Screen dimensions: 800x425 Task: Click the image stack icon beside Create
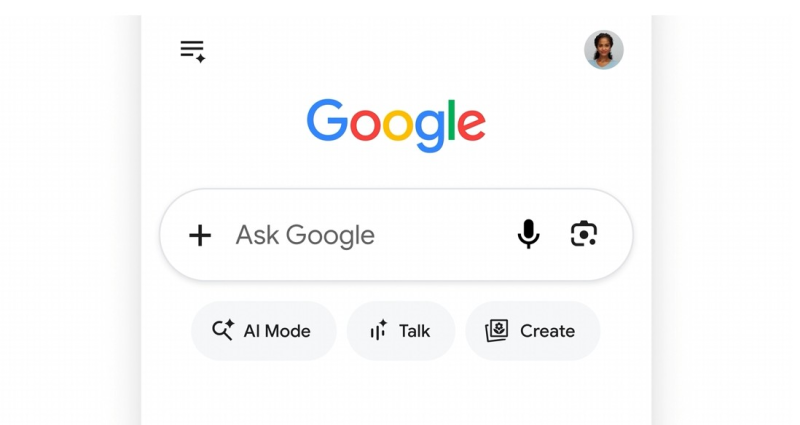[x=496, y=331]
